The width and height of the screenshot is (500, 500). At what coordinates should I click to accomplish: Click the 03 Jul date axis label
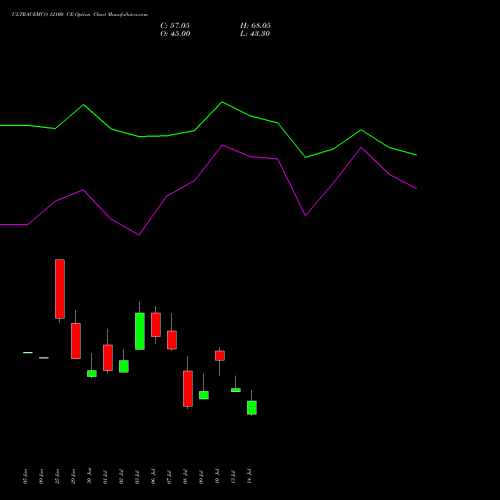[x=137, y=477]
